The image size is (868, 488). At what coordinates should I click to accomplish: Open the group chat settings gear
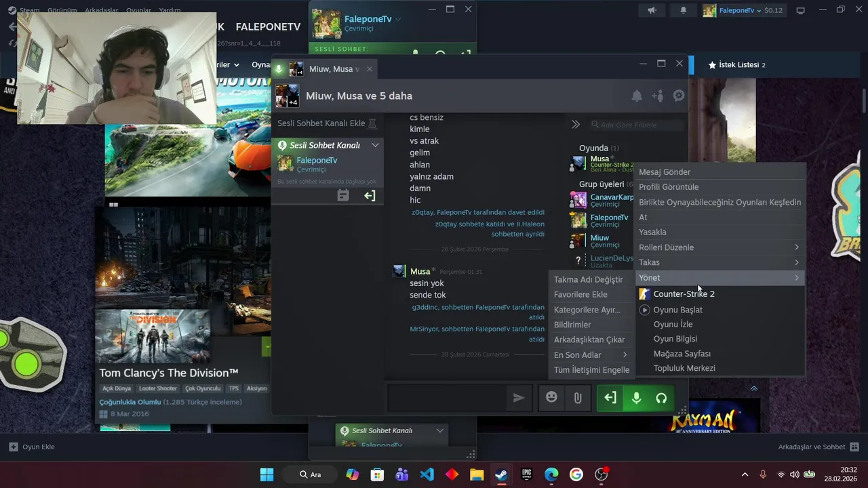click(x=679, y=96)
